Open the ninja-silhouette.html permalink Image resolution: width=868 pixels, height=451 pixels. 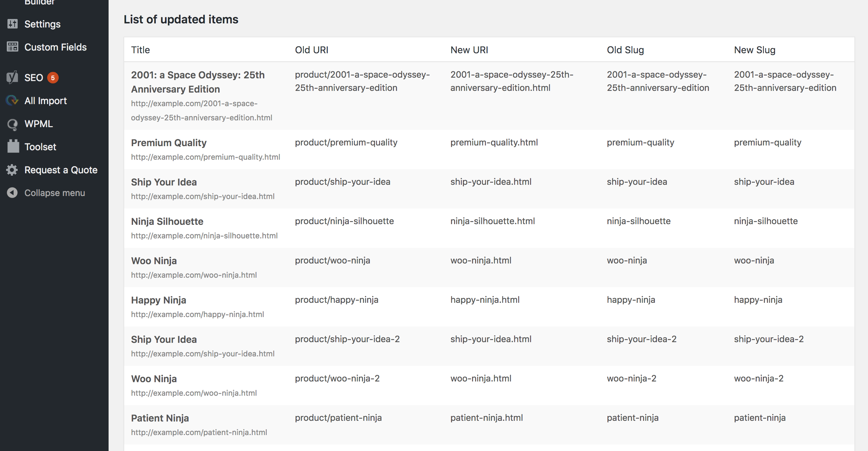click(x=204, y=236)
